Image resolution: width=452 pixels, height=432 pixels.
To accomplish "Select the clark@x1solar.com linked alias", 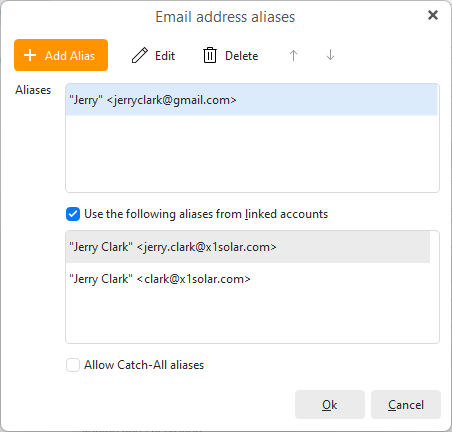I will (248, 279).
